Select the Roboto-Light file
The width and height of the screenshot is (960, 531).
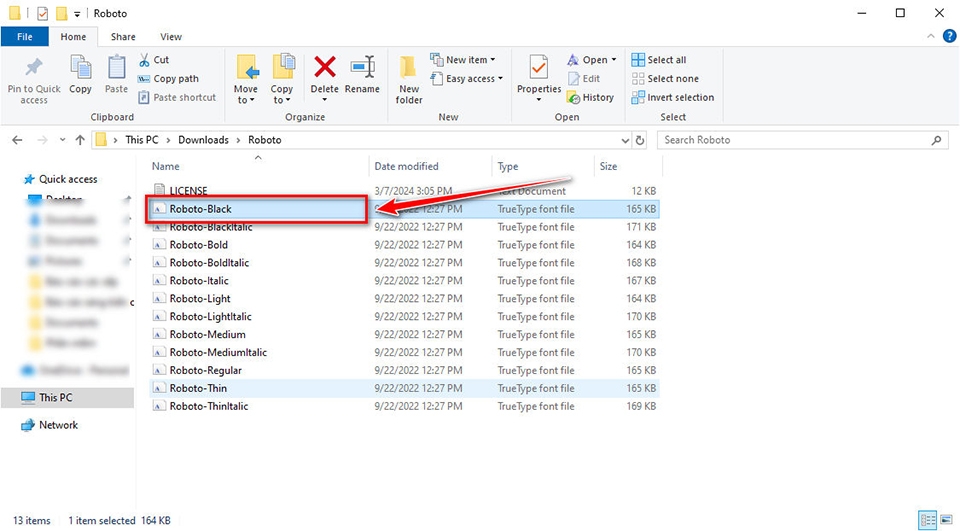coord(404,298)
